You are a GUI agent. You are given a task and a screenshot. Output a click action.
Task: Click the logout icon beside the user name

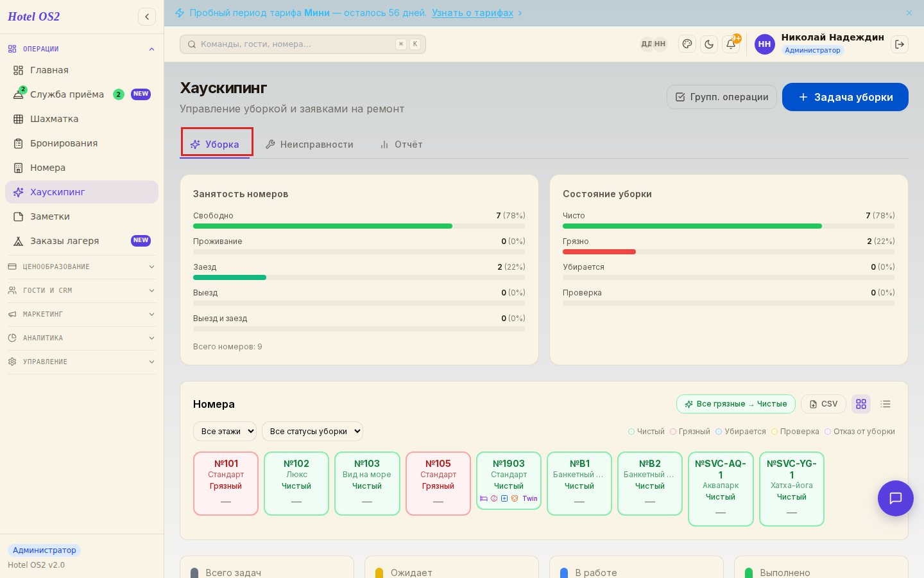point(900,44)
